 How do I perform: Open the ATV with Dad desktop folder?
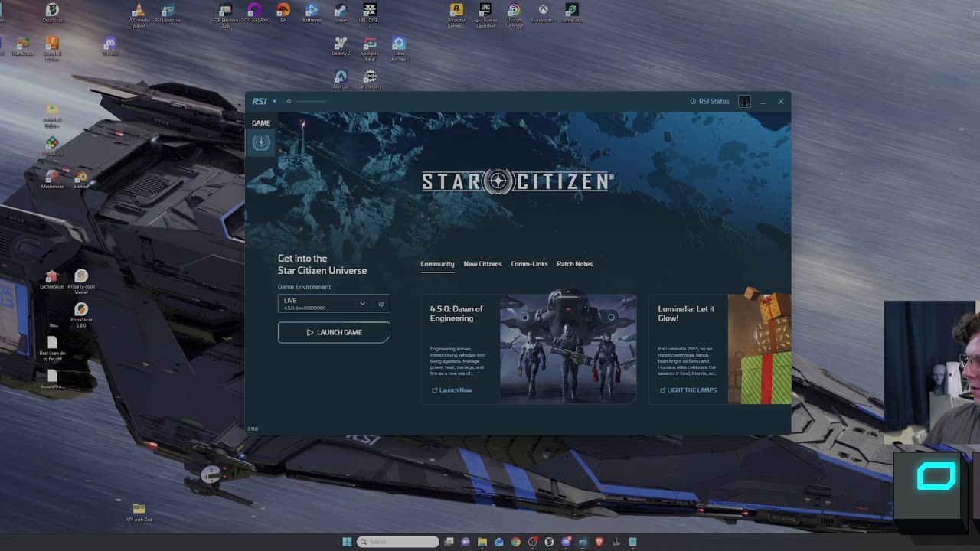tap(139, 512)
